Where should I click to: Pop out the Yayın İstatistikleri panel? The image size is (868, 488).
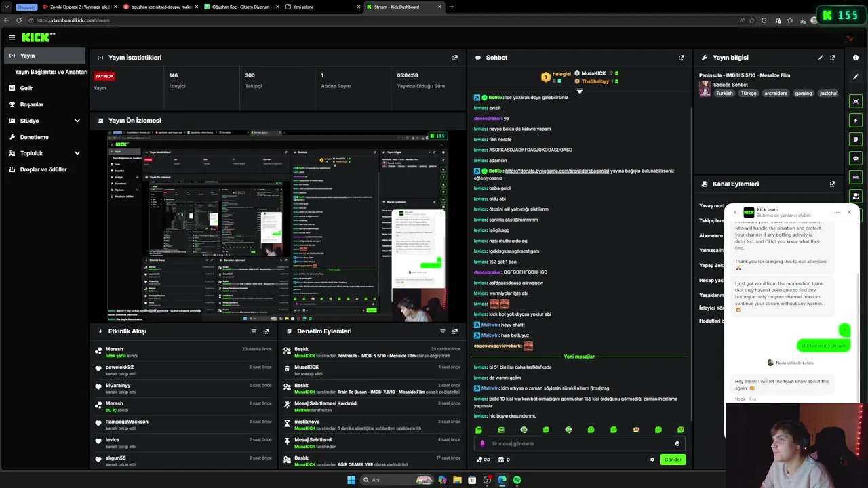pos(455,58)
